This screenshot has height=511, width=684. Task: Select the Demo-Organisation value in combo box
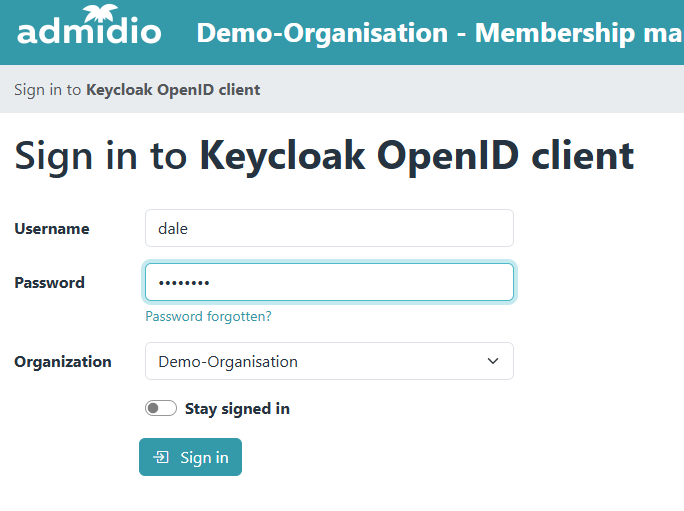228,362
